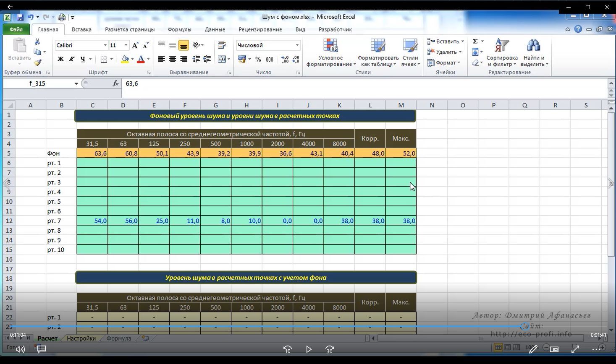This screenshot has height=364, width=616.
Task: Click the insert function fx icon
Action: [115, 83]
